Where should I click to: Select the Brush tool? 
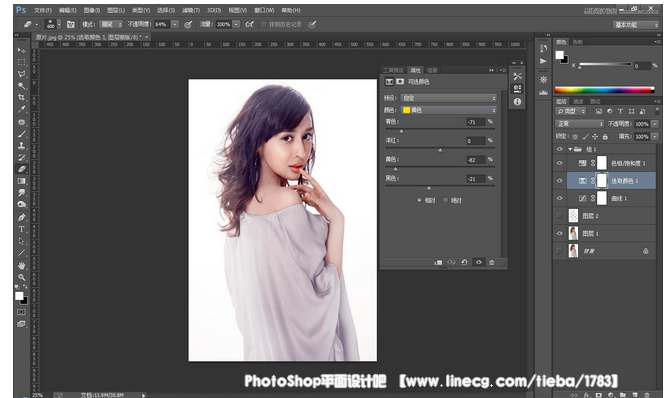pyautogui.click(x=21, y=134)
